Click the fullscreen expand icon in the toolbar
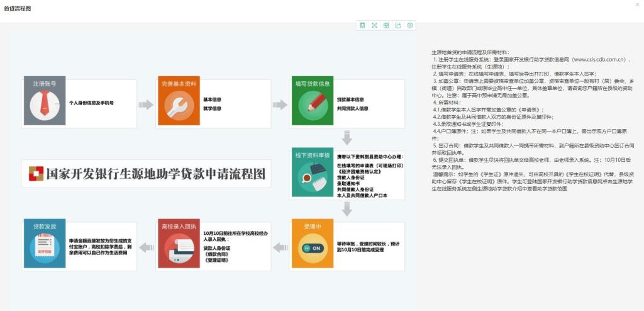 tap(375, 25)
